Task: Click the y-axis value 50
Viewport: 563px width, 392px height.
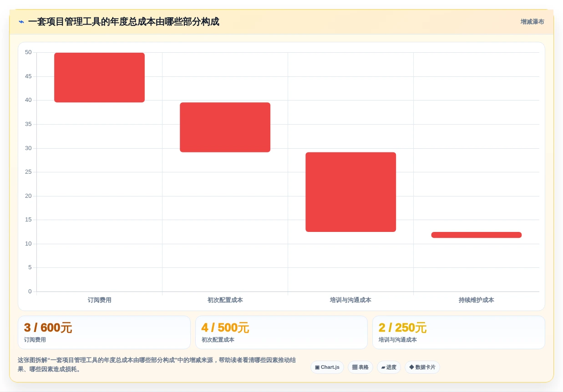Action: click(x=28, y=52)
